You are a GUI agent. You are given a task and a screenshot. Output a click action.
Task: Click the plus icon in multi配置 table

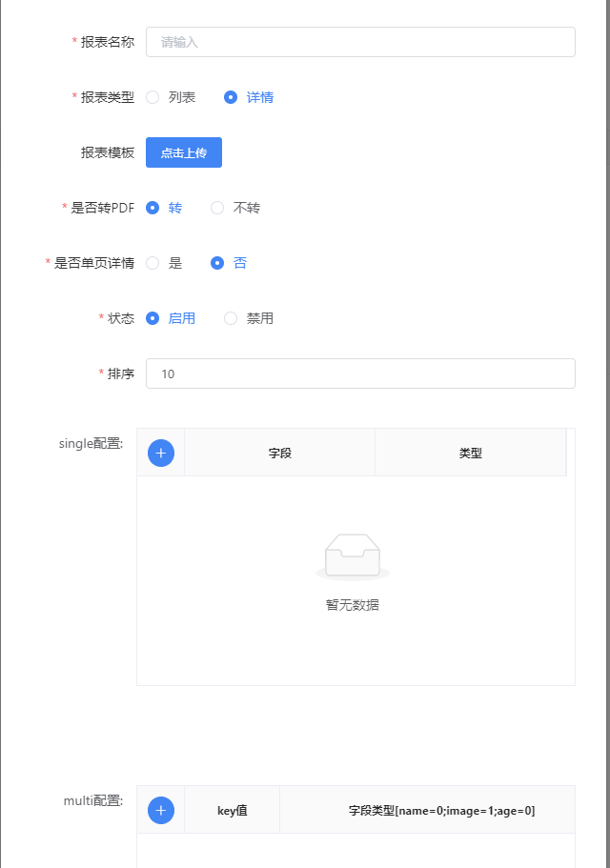pos(161,811)
